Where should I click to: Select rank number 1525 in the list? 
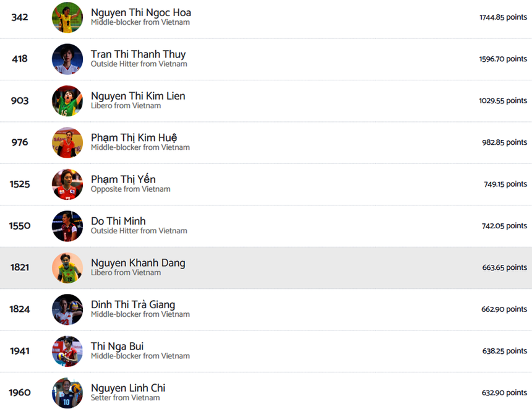20,184
